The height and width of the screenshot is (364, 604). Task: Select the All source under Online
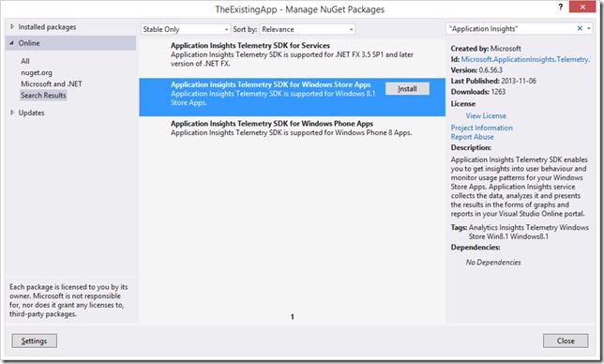[25, 61]
